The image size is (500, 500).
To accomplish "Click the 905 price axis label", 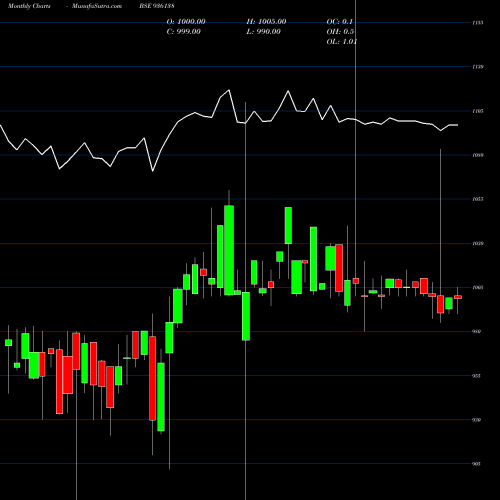I will coord(477,464).
